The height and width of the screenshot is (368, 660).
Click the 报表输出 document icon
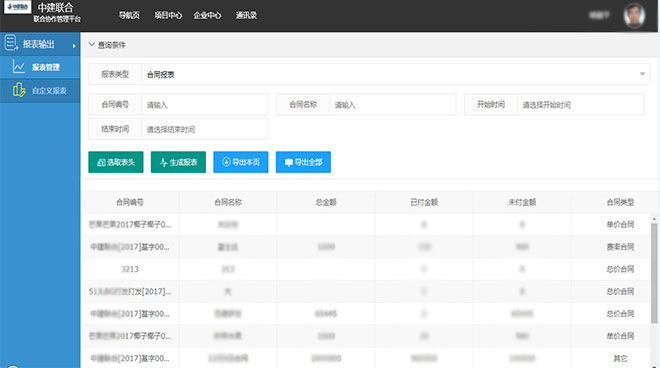(x=11, y=43)
